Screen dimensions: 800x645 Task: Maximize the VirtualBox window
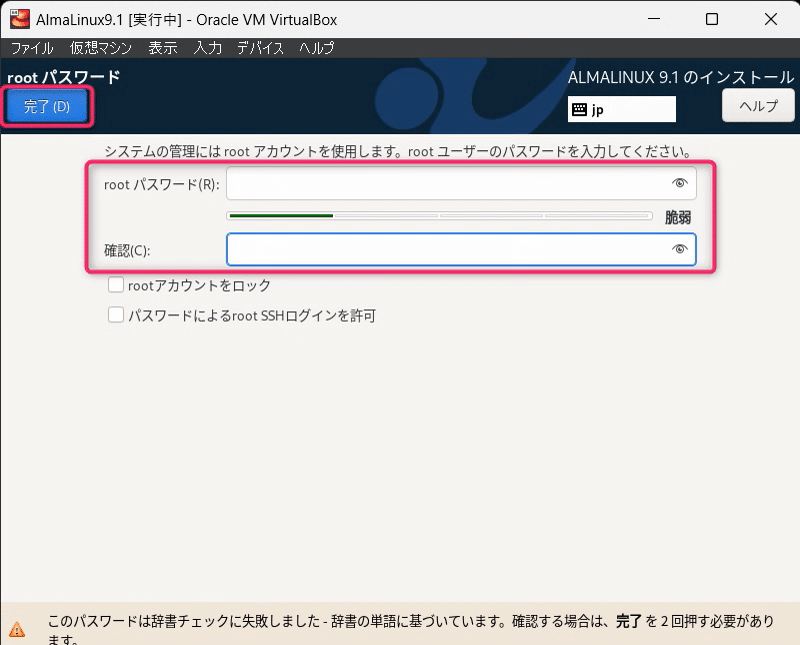click(712, 19)
